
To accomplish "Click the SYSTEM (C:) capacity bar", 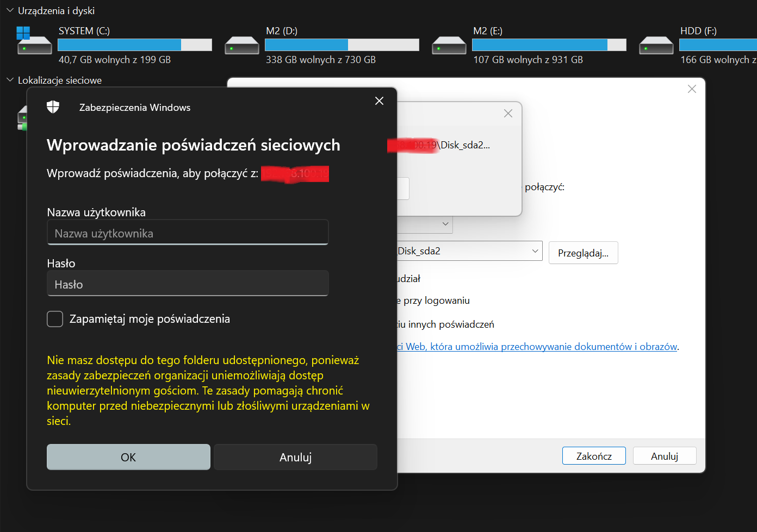I will click(135, 45).
